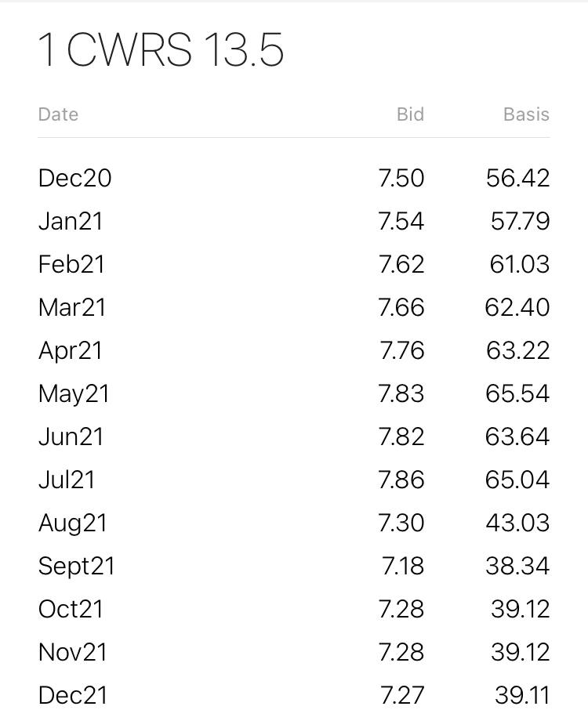Screen dimensions: 588x728
Task: Select the Aug21 basis 43.03
Action: click(517, 523)
